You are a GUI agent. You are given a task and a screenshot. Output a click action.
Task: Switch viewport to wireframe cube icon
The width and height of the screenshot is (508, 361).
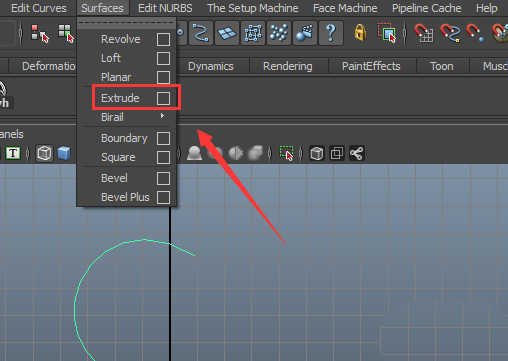point(44,153)
